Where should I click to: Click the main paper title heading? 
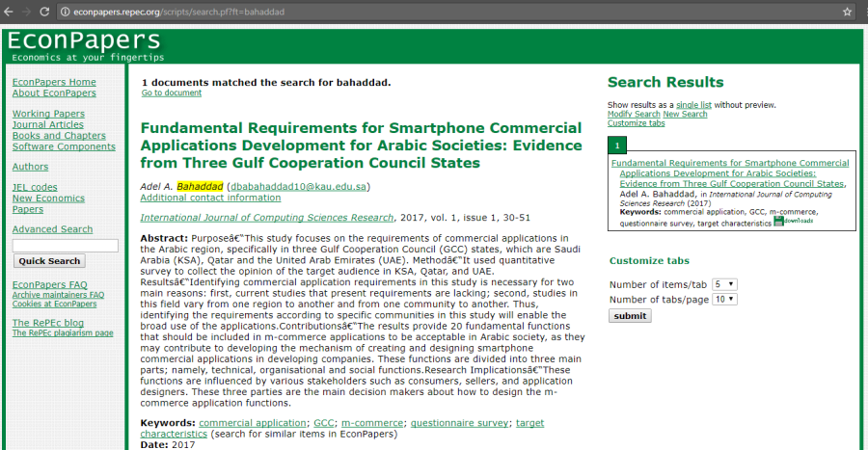pos(361,146)
